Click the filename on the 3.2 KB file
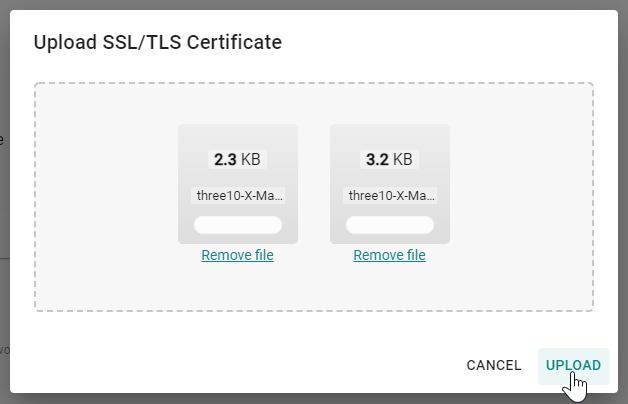 click(389, 195)
